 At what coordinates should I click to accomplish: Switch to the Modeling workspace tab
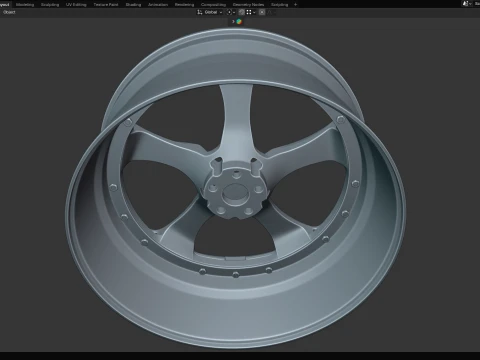25,5
